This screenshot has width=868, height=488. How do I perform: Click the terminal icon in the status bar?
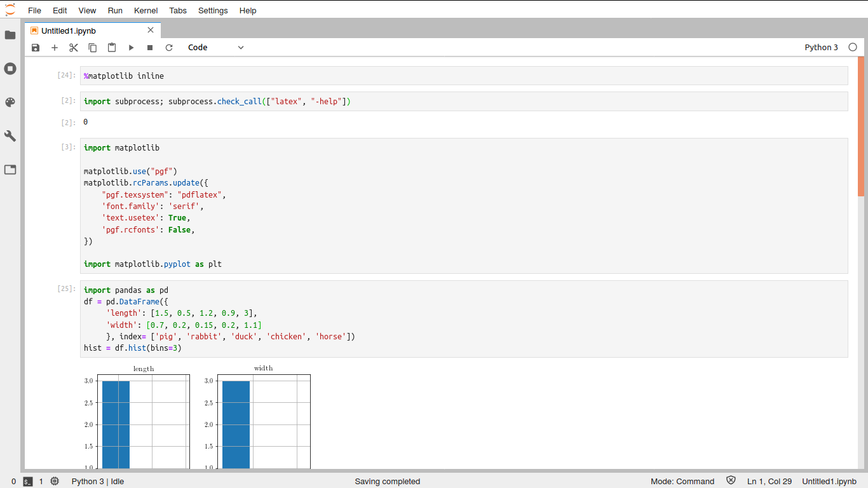(28, 482)
